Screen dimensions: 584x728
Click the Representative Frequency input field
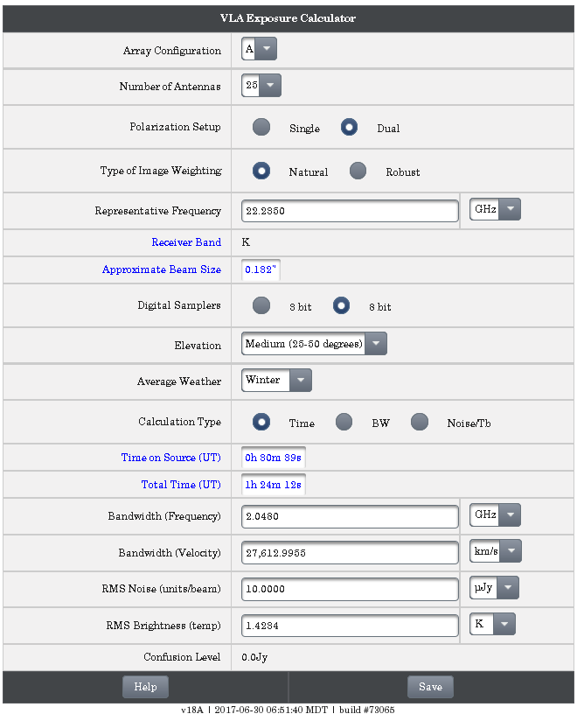click(x=350, y=211)
